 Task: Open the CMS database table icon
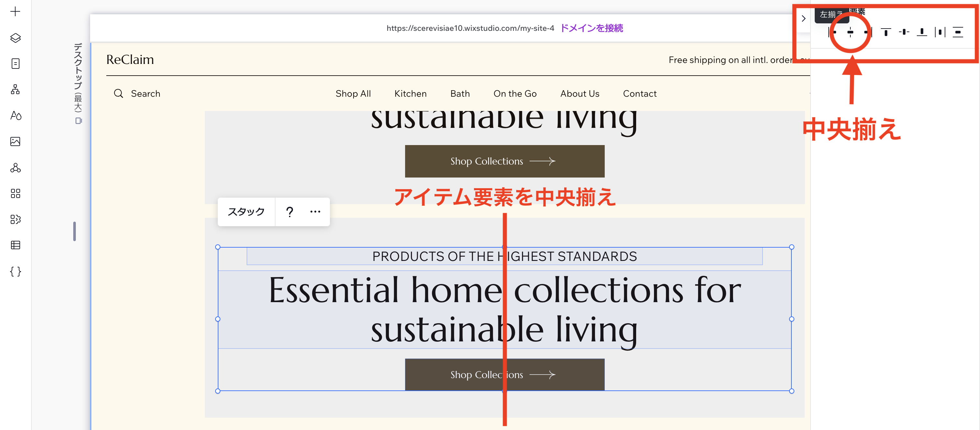(x=15, y=245)
